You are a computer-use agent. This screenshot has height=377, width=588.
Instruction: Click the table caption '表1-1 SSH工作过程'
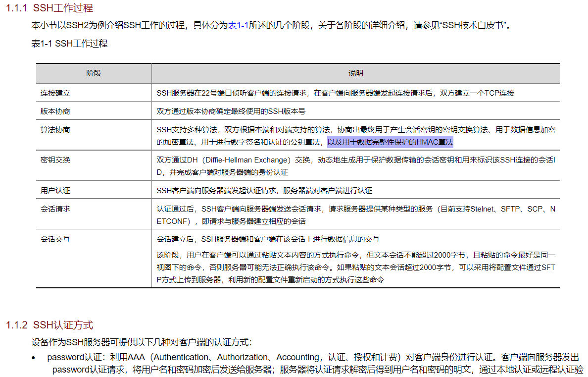[x=69, y=44]
